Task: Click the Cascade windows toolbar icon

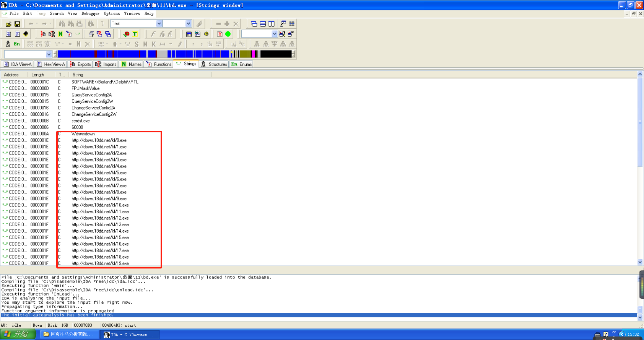Action: point(254,24)
